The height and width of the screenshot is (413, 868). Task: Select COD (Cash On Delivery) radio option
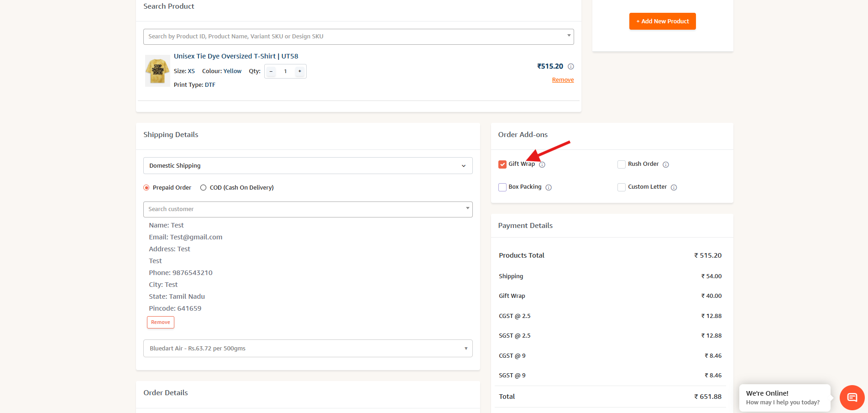tap(204, 188)
